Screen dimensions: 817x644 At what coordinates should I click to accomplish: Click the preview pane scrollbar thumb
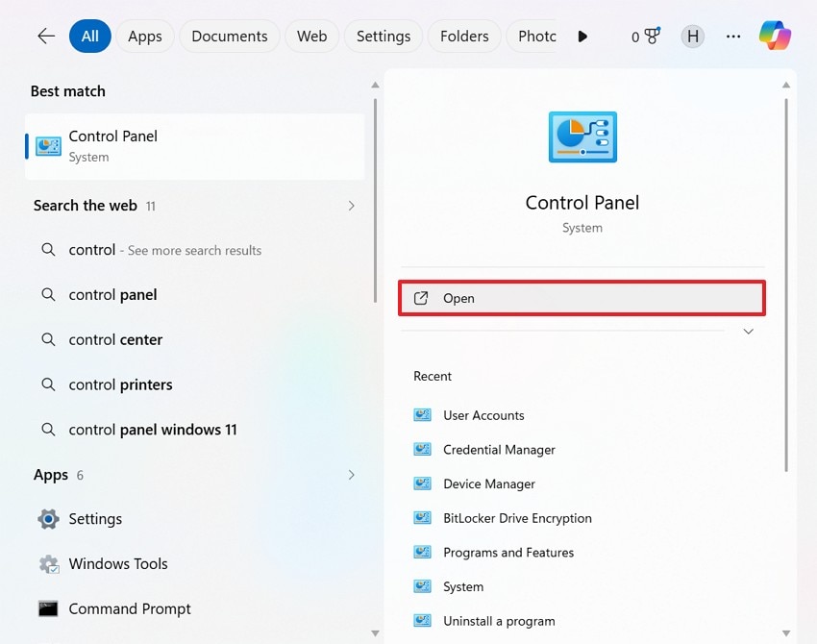pos(786,285)
